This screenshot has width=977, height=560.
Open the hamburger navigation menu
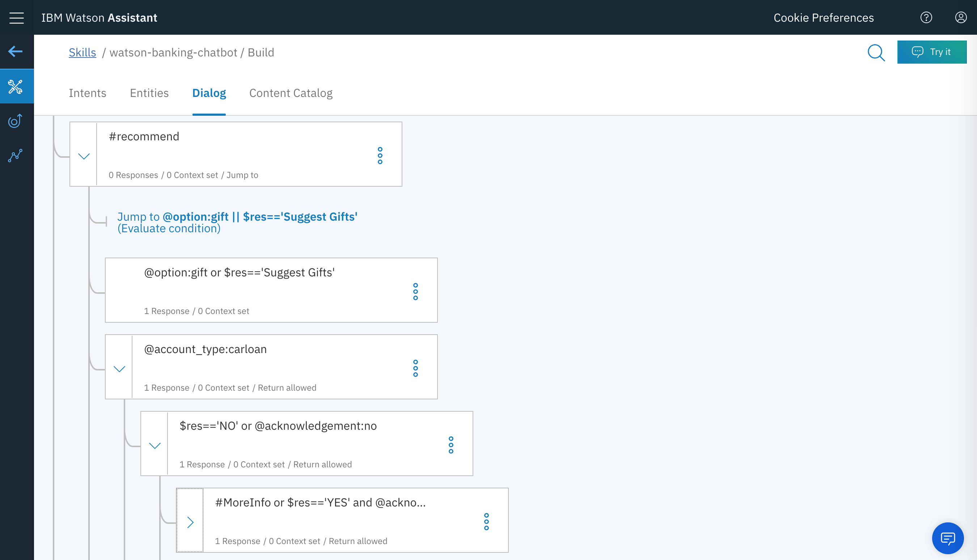tap(17, 18)
